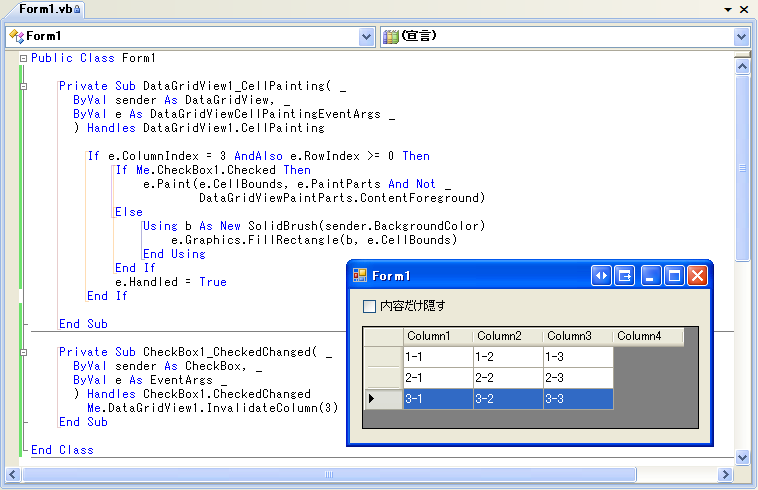758x490 pixels.
Task: Click the horizontal scroll right arrow
Action: click(x=725, y=475)
